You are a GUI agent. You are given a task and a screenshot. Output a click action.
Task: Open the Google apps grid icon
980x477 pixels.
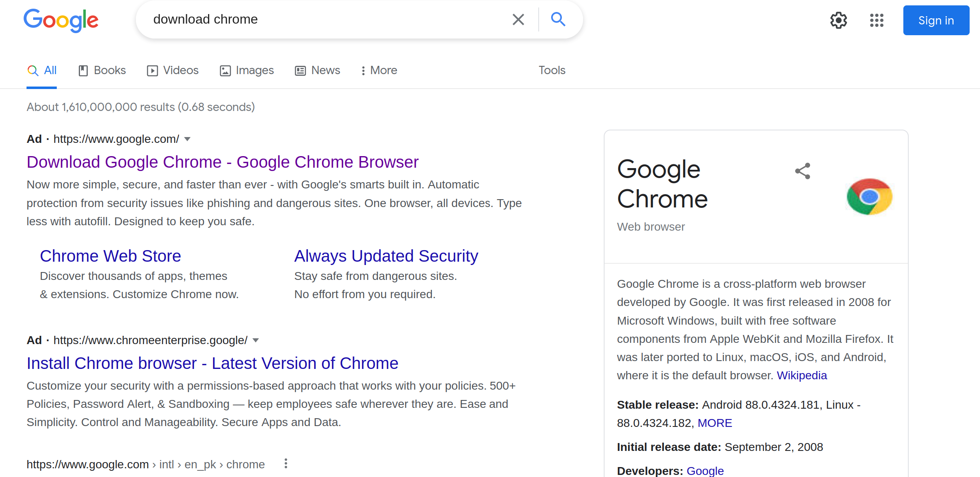click(877, 20)
